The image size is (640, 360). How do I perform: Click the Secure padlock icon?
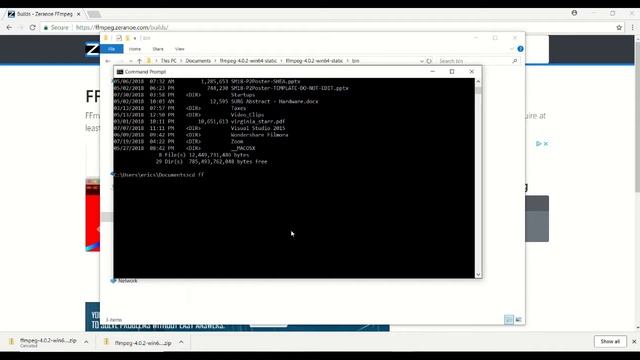pos(46,27)
